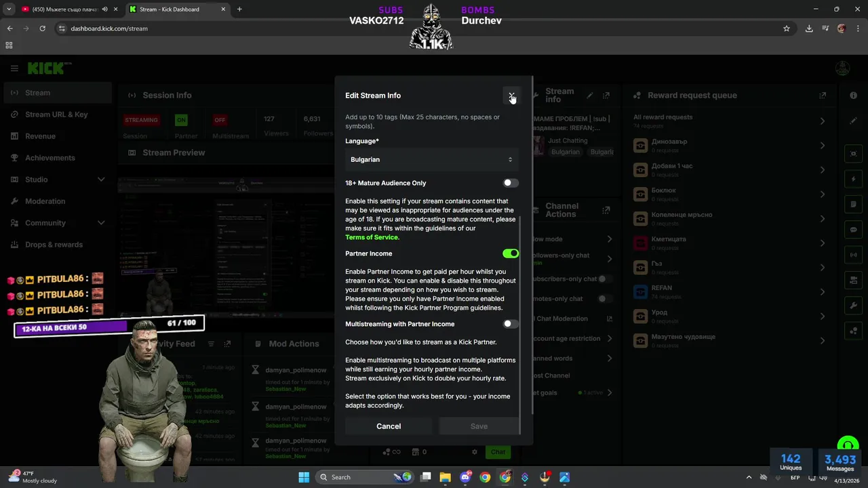Click the wrench icon in right toolbar
The image size is (868, 488).
853,306
